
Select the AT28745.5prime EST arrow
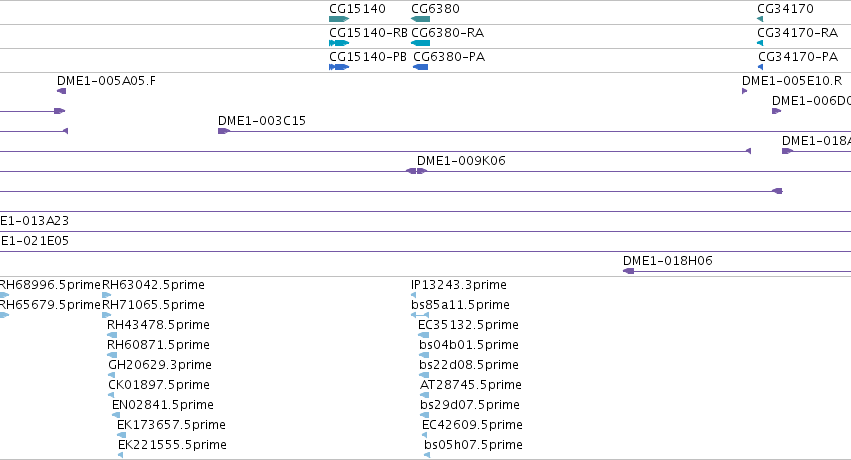tap(424, 395)
